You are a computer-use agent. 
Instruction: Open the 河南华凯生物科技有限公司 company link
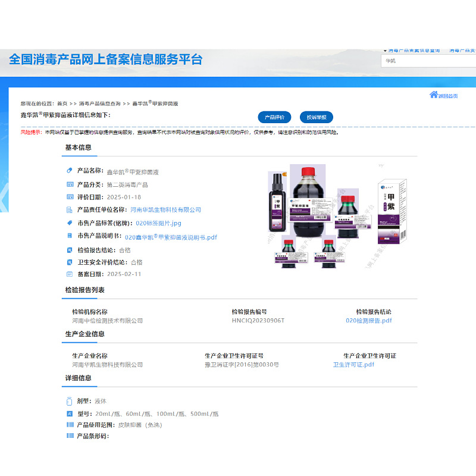(174, 209)
